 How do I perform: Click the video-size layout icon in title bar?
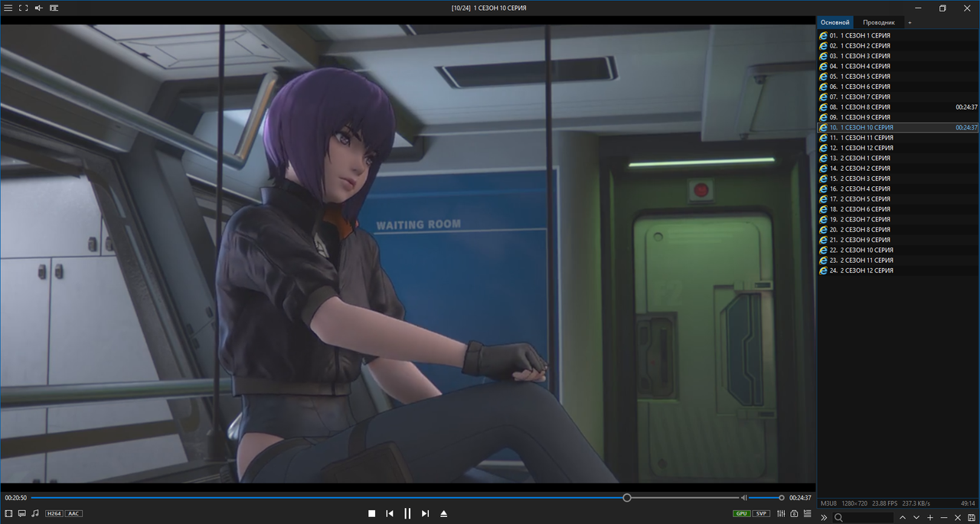pyautogui.click(x=54, y=8)
